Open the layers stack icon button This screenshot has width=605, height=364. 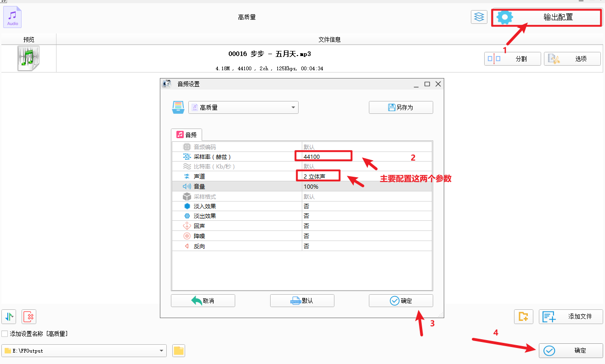479,17
